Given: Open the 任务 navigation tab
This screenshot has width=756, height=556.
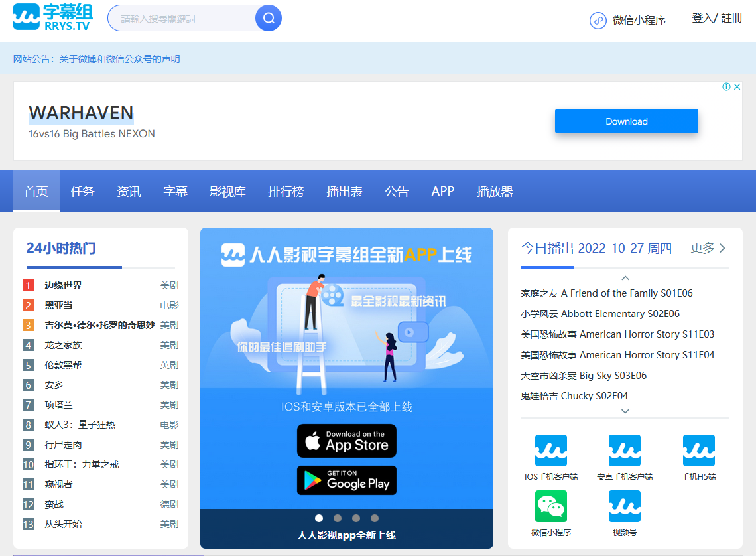Looking at the screenshot, I should coord(82,192).
